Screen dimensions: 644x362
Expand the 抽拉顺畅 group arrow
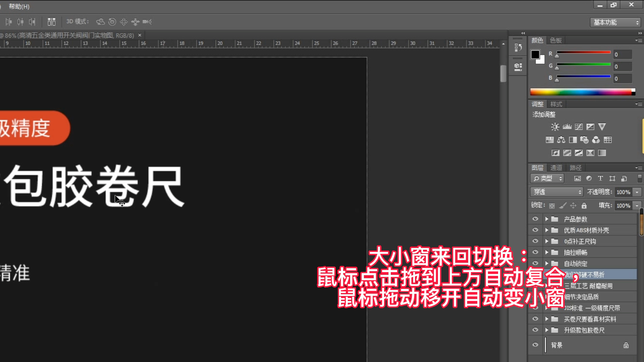(546, 252)
